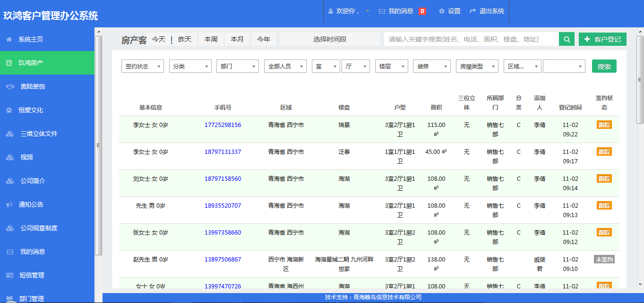Click the gear icon for 设置
This screenshot has width=644, height=303.
pos(442,11)
